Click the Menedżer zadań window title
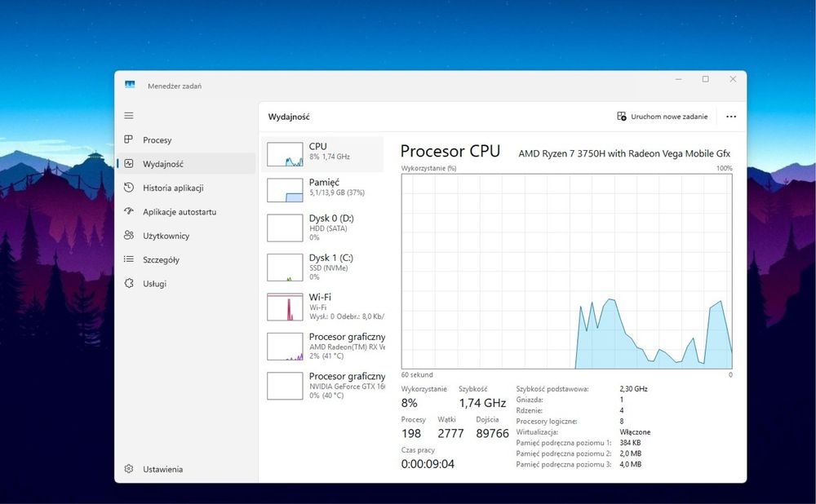 [x=175, y=86]
